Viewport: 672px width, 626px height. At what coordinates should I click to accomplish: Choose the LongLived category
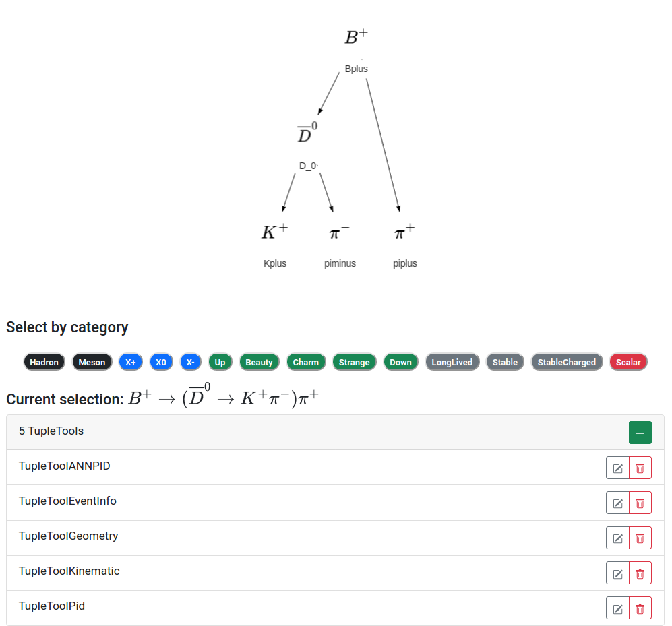[x=452, y=362]
